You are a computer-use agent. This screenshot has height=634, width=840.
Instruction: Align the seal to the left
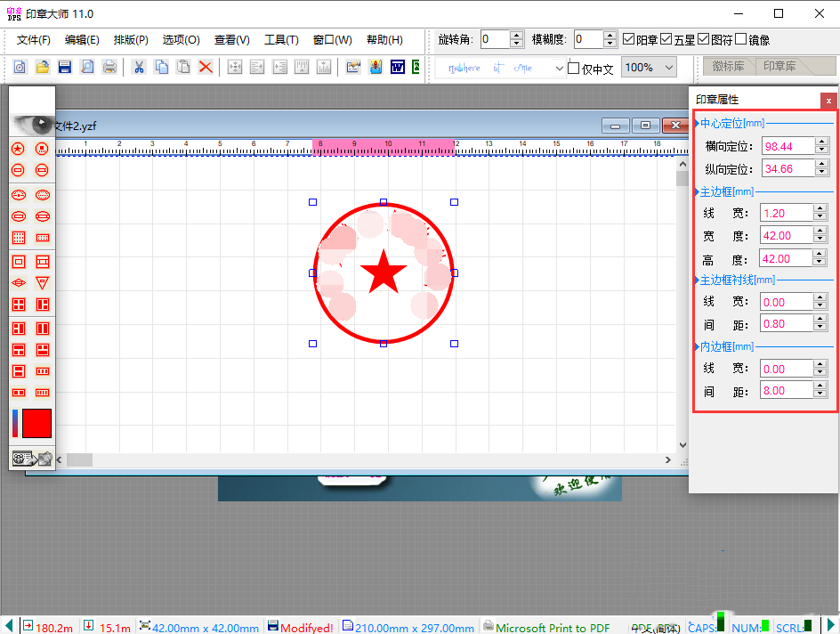pyautogui.click(x=257, y=67)
